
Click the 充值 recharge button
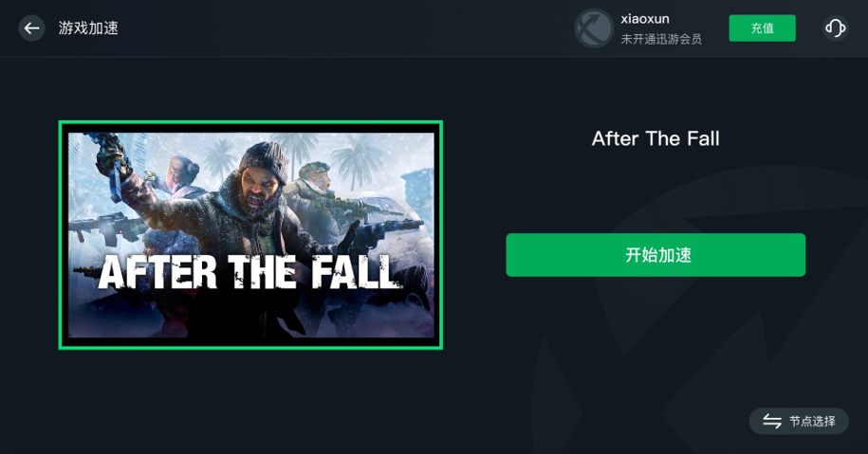(763, 28)
